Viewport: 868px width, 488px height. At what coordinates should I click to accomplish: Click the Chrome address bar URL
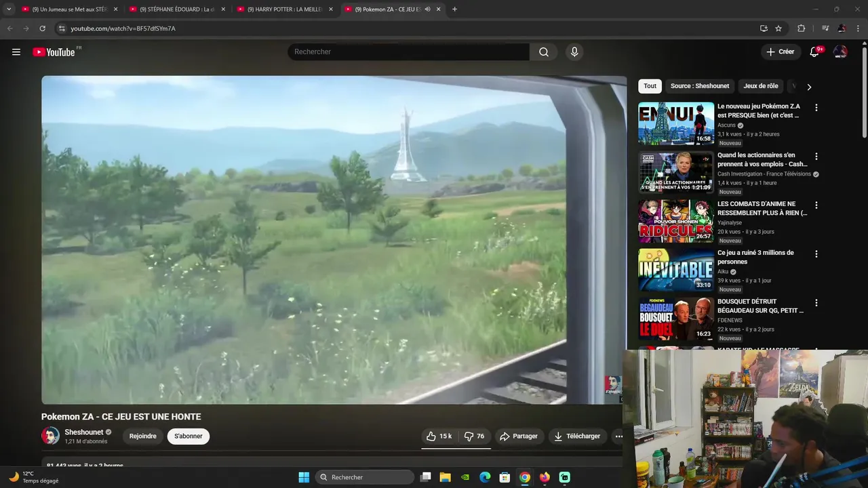click(x=123, y=28)
